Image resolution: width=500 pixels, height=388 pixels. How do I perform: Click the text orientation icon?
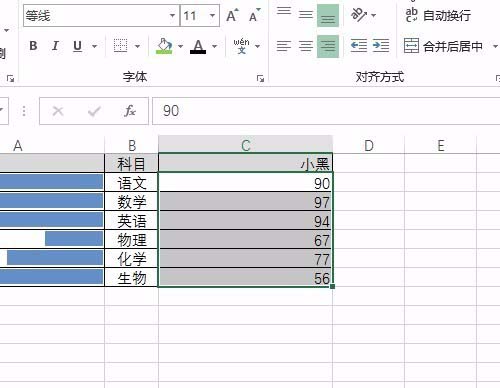(x=359, y=15)
